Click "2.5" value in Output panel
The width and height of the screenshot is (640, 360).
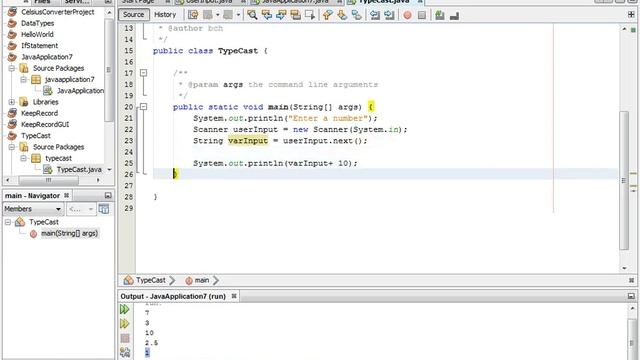(151, 343)
